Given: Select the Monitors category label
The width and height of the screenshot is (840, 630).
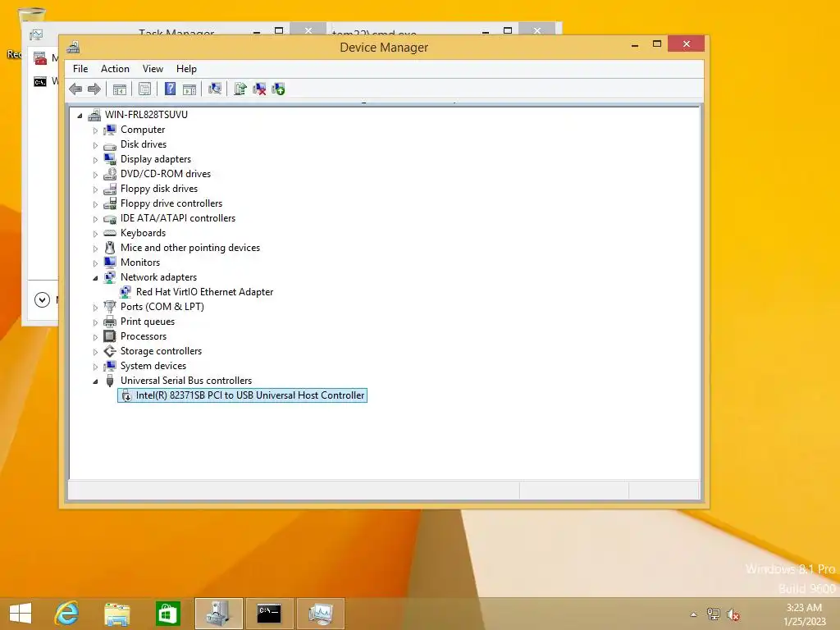Looking at the screenshot, I should pyautogui.click(x=140, y=262).
